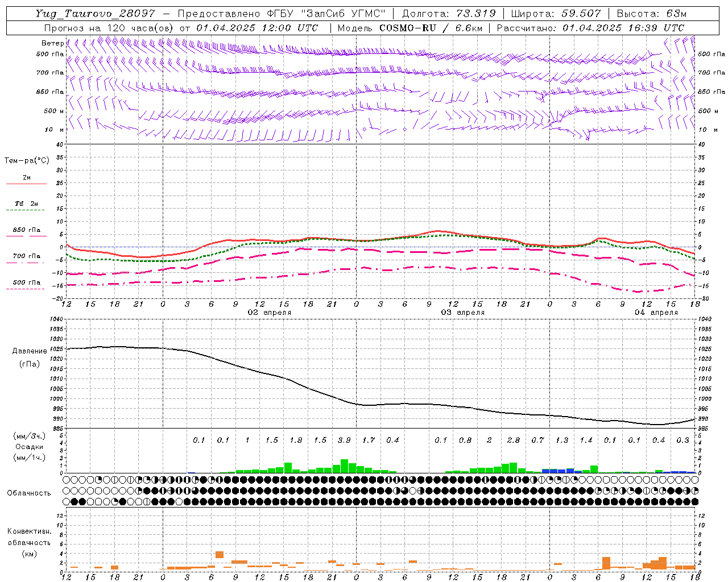Viewport: 728px width, 582px height.
Task: Click the Td 2м legend label
Action: tap(27, 203)
